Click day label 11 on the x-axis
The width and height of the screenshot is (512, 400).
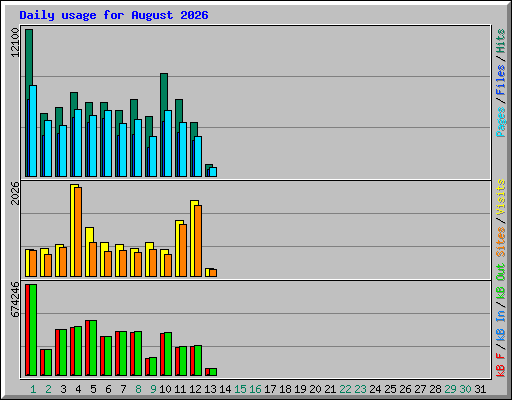180,389
